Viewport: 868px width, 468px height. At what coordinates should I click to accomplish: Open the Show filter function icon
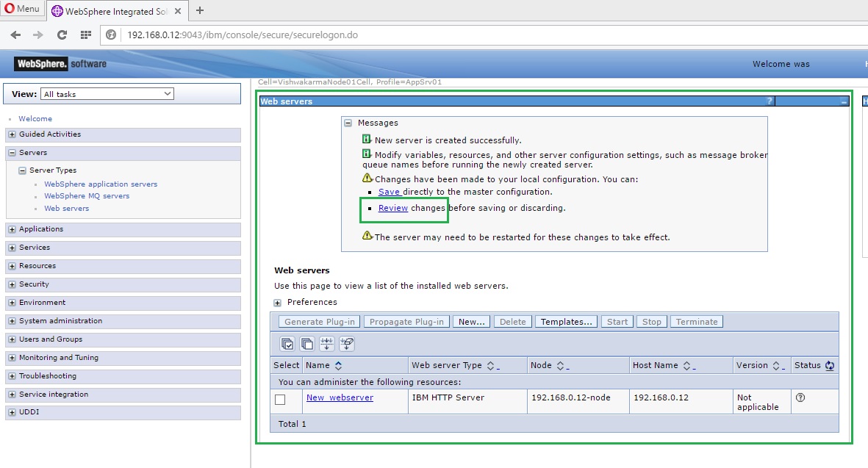(326, 343)
